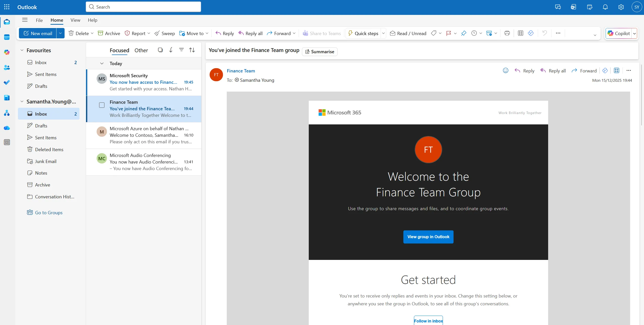
Task: Open more actions ellipsis in reading pane
Action: [629, 71]
